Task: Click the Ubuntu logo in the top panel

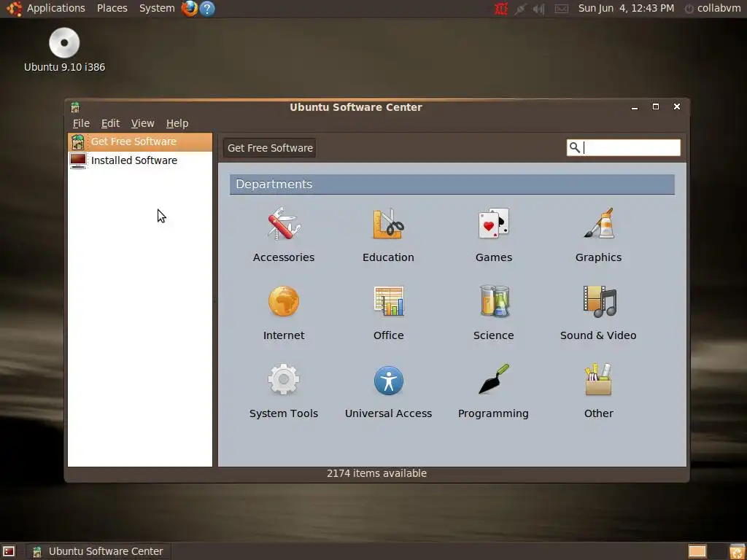Action: pyautogui.click(x=14, y=9)
